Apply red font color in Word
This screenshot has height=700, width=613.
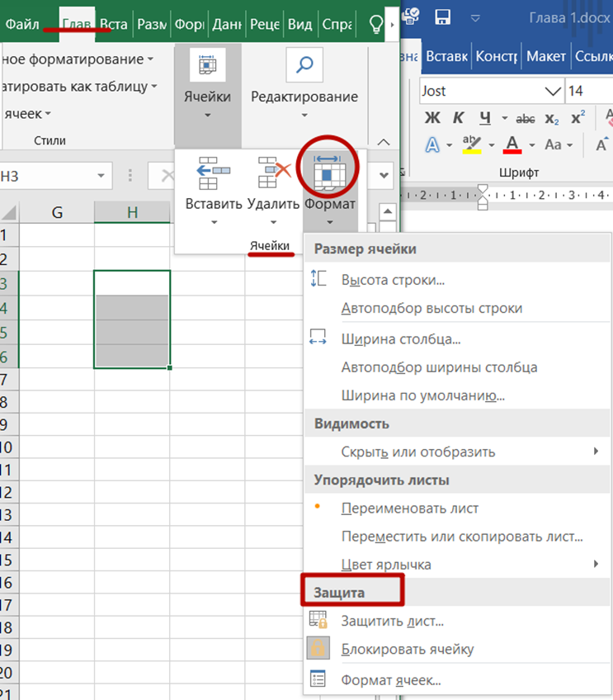coord(512,144)
